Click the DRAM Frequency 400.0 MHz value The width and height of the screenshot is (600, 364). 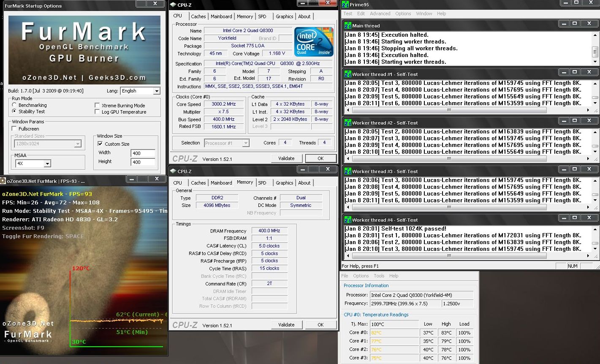click(269, 231)
